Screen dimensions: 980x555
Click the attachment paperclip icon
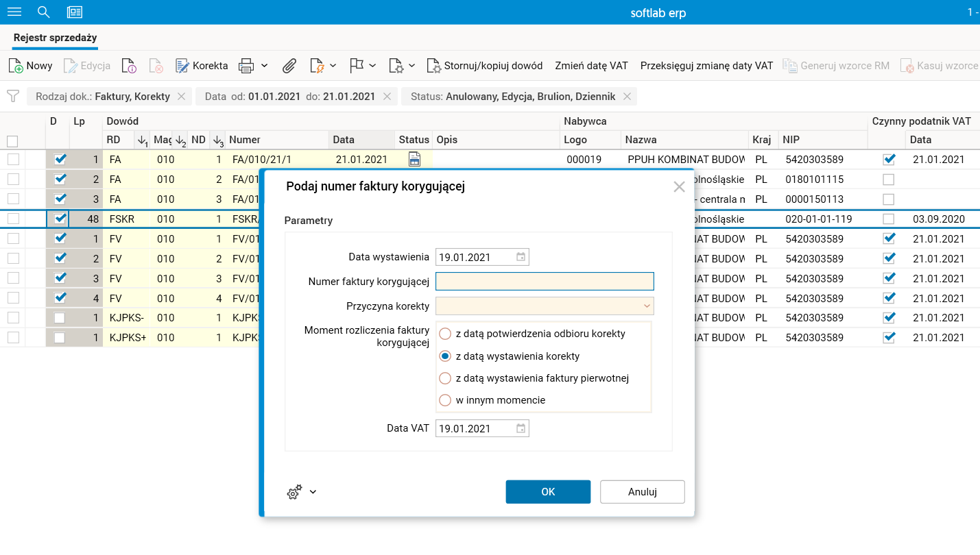(289, 66)
